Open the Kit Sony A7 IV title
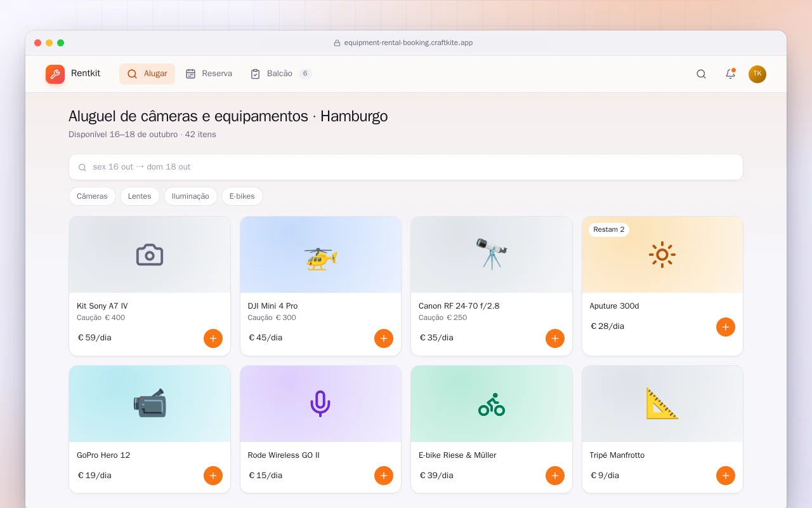The image size is (812, 508). click(102, 306)
